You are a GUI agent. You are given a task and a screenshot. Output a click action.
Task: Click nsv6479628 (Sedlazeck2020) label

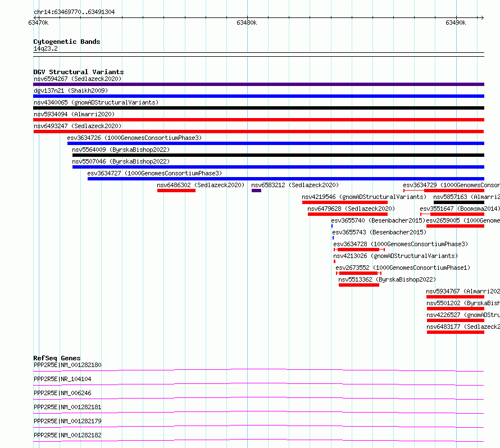tap(351, 209)
